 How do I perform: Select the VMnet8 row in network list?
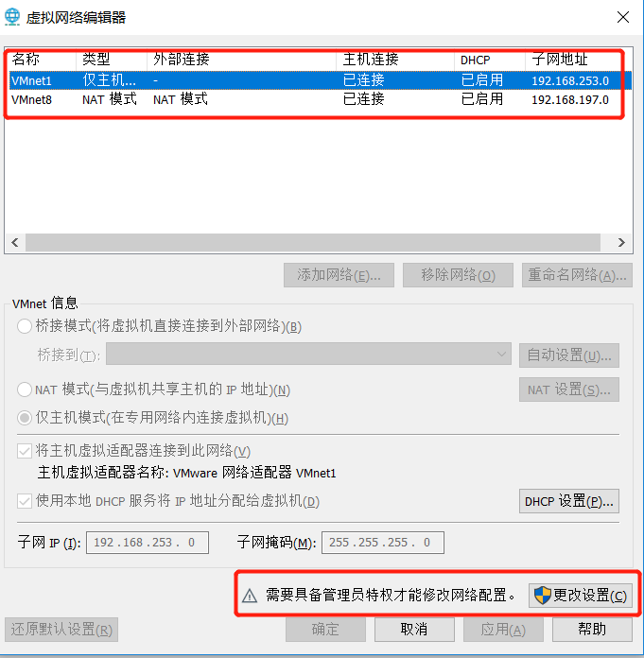point(321,99)
